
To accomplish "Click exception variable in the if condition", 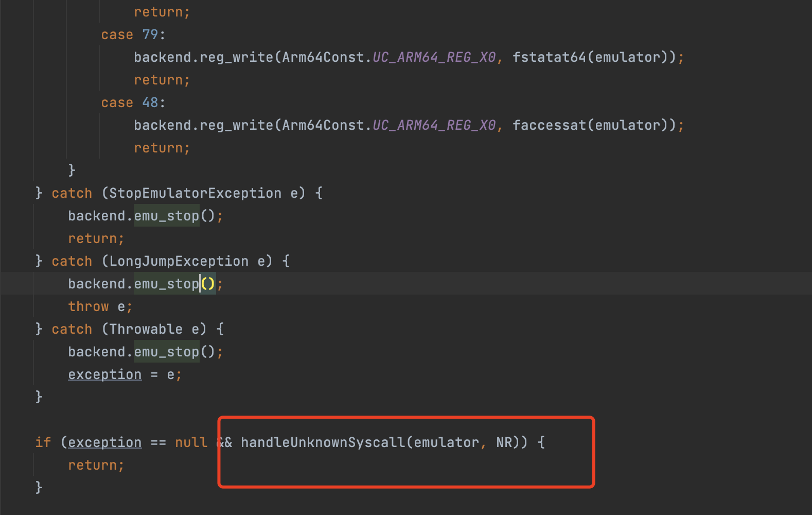I will point(105,442).
